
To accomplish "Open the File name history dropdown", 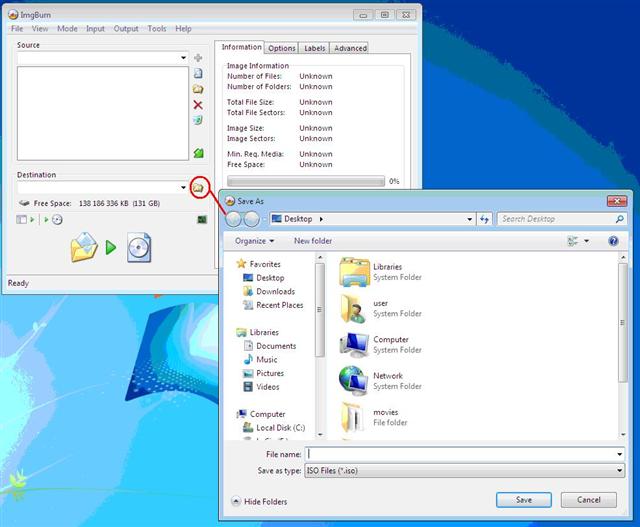I will [619, 454].
